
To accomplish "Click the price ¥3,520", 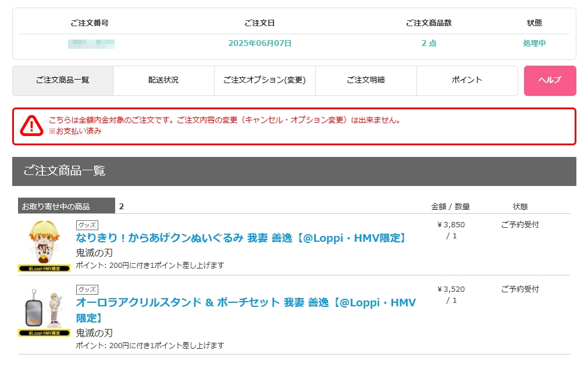I will pos(451,289).
